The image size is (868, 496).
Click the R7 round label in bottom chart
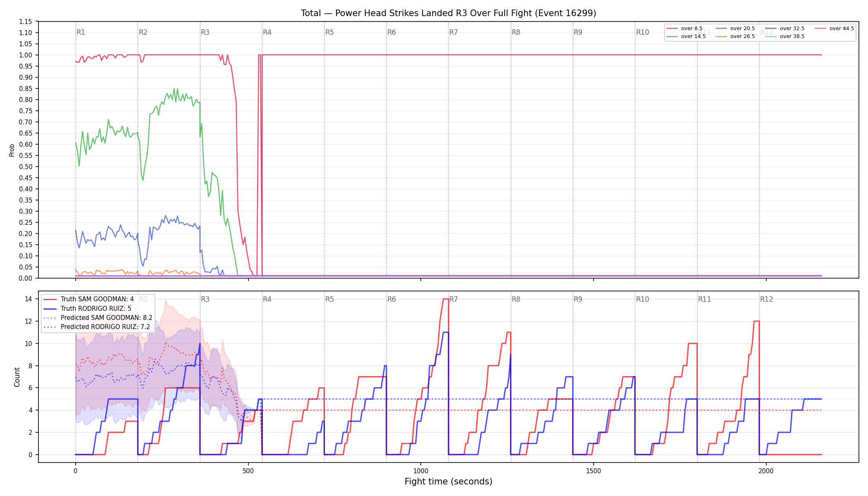[x=453, y=299]
